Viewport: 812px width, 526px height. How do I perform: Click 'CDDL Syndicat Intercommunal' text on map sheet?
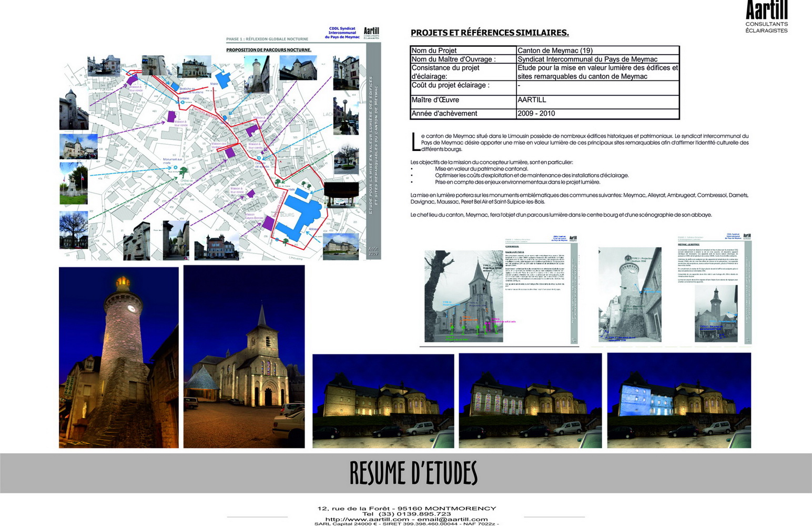(342, 33)
